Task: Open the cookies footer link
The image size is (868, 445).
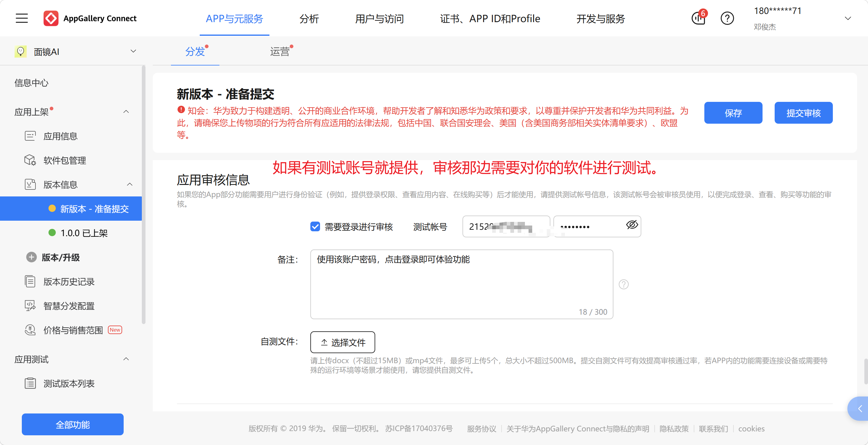Action: tap(751, 429)
